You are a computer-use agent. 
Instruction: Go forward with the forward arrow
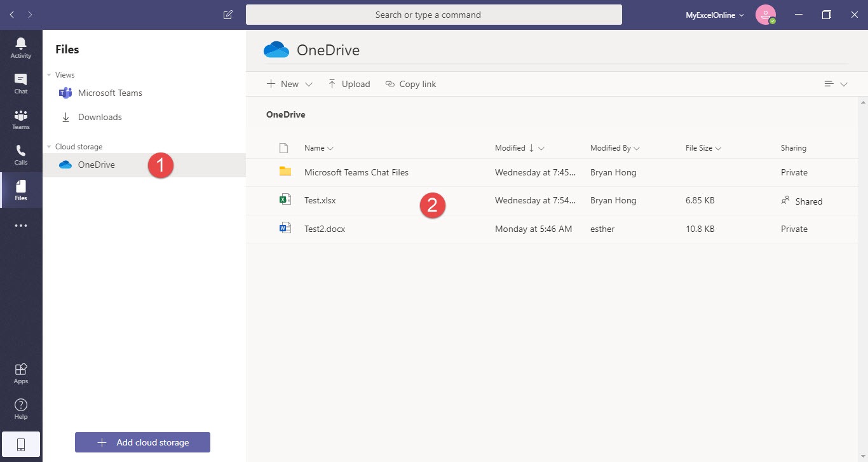point(30,15)
